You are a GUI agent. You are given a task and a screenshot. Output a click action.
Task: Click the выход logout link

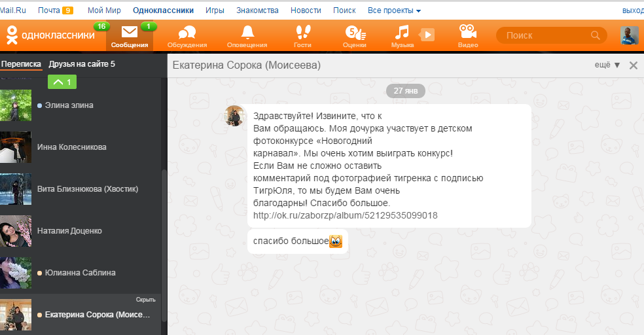633,10
